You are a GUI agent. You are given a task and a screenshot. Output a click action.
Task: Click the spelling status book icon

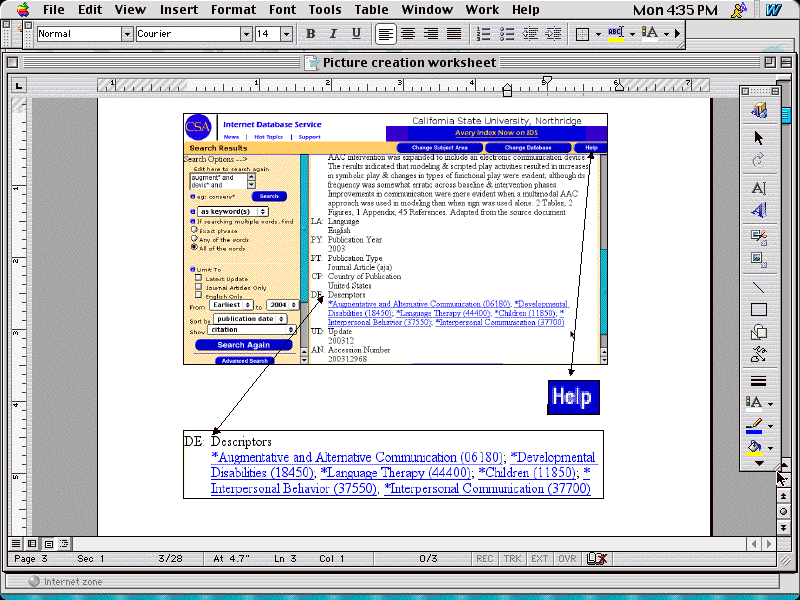pos(597,559)
